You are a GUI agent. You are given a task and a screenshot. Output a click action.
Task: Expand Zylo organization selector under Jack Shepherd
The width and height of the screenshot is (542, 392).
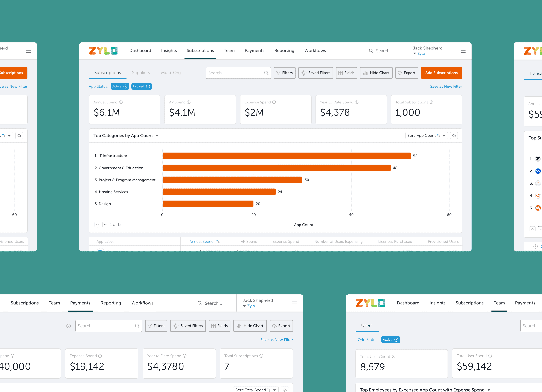pos(419,53)
